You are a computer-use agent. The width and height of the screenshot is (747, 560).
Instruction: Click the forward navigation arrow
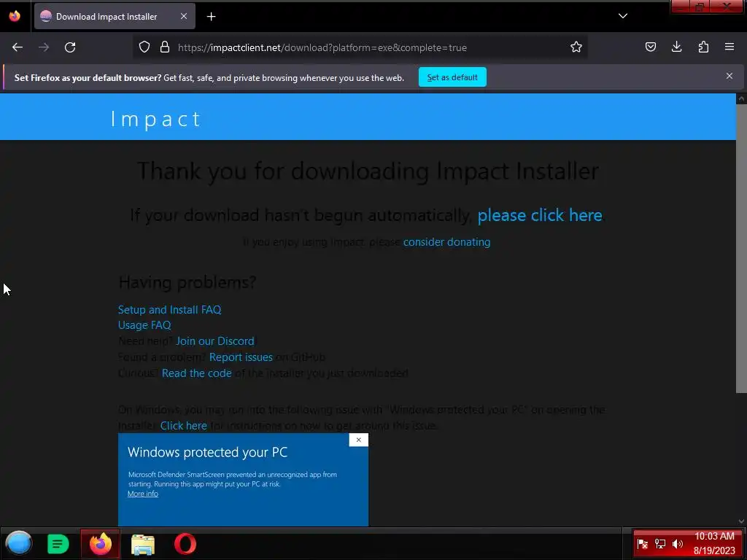44,47
